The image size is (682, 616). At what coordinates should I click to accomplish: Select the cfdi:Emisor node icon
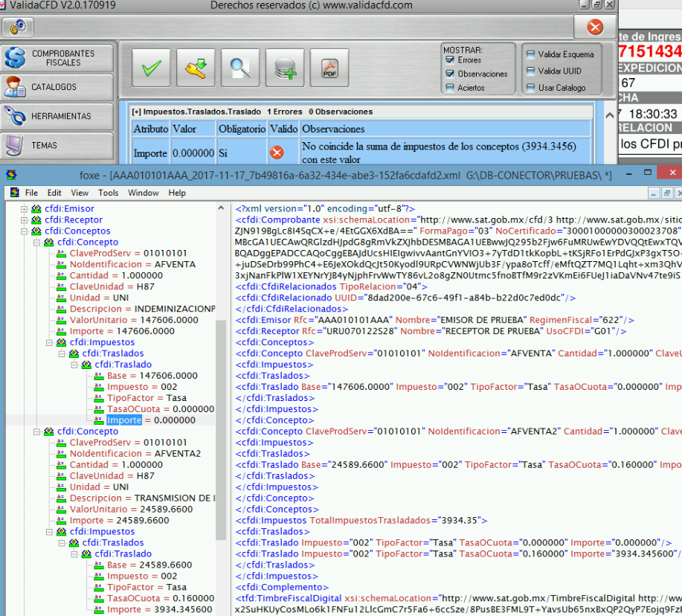tap(36, 209)
